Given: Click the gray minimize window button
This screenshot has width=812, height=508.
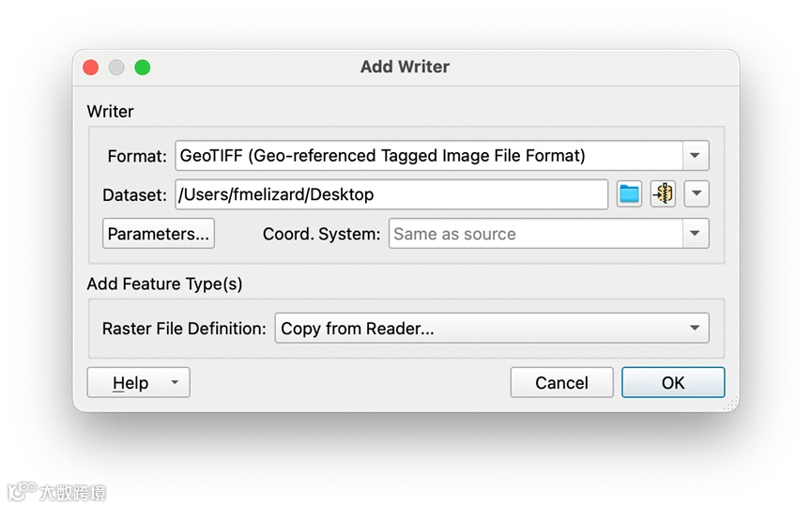Looking at the screenshot, I should click(116, 68).
